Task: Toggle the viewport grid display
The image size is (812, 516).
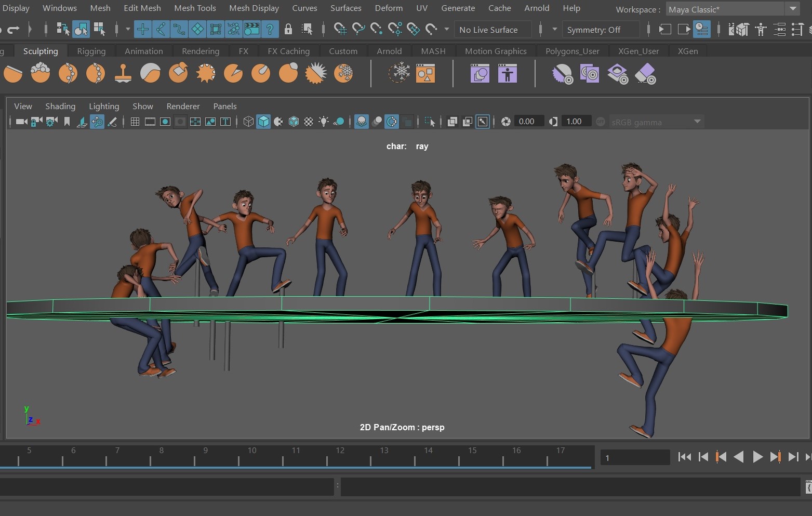Action: (135, 122)
